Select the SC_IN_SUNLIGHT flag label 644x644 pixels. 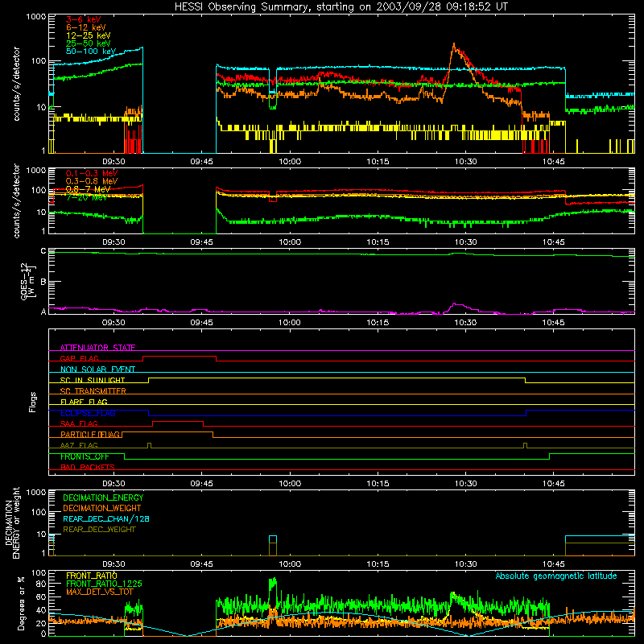click(x=93, y=380)
